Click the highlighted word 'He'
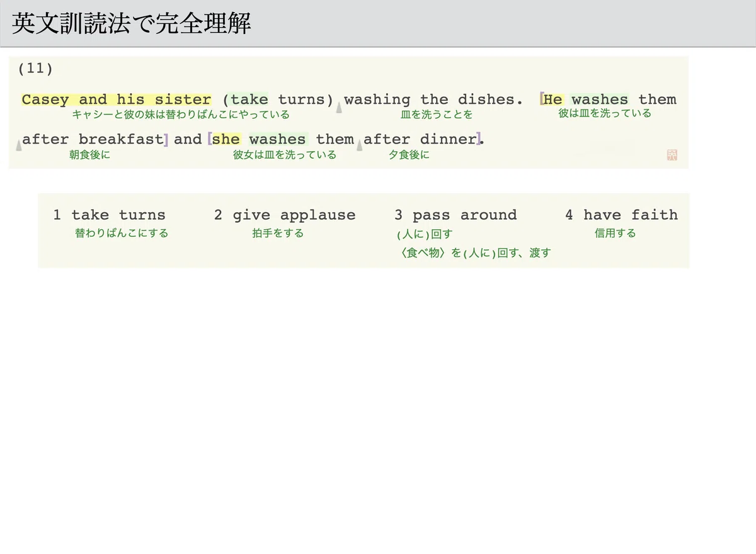This screenshot has width=756, height=554. pyautogui.click(x=553, y=99)
